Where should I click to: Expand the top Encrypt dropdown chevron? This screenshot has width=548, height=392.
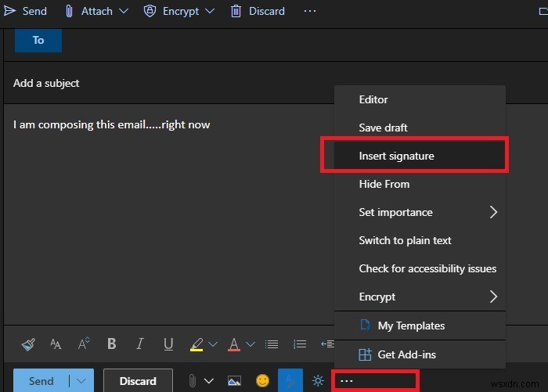(x=210, y=11)
